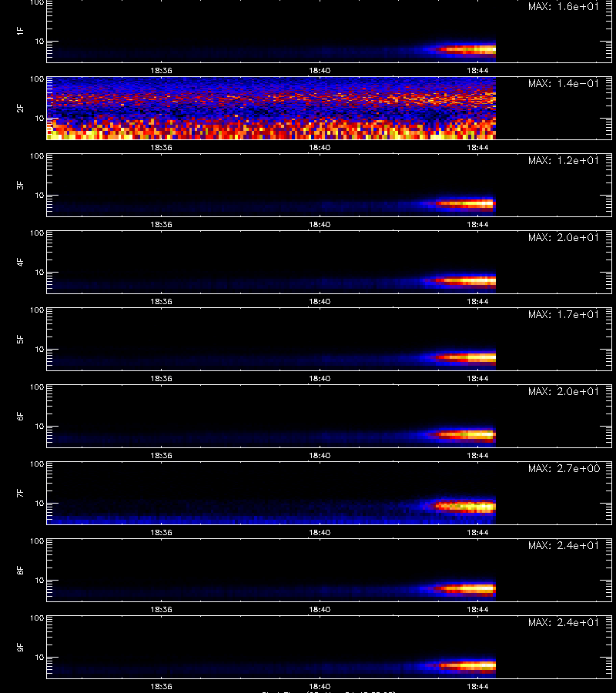The height and width of the screenshot is (693, 616).
Task: Click the "2F" panel axis title
Action: tap(19, 109)
